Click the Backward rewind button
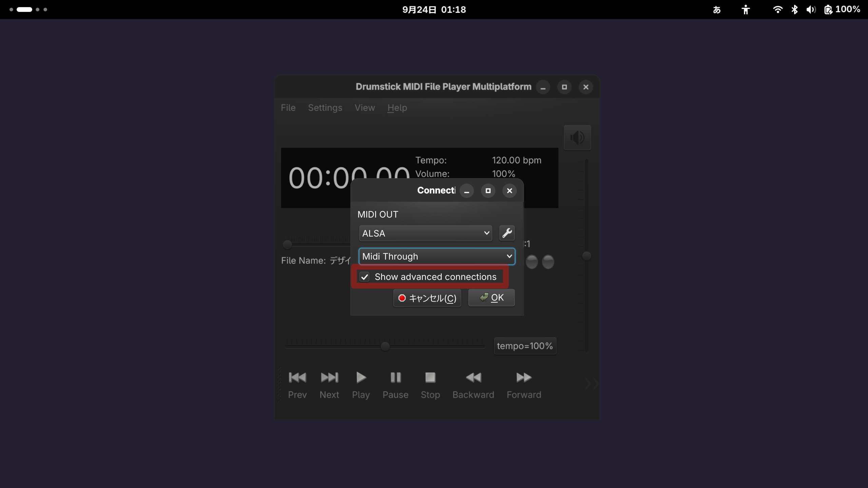This screenshot has height=488, width=868. (473, 385)
